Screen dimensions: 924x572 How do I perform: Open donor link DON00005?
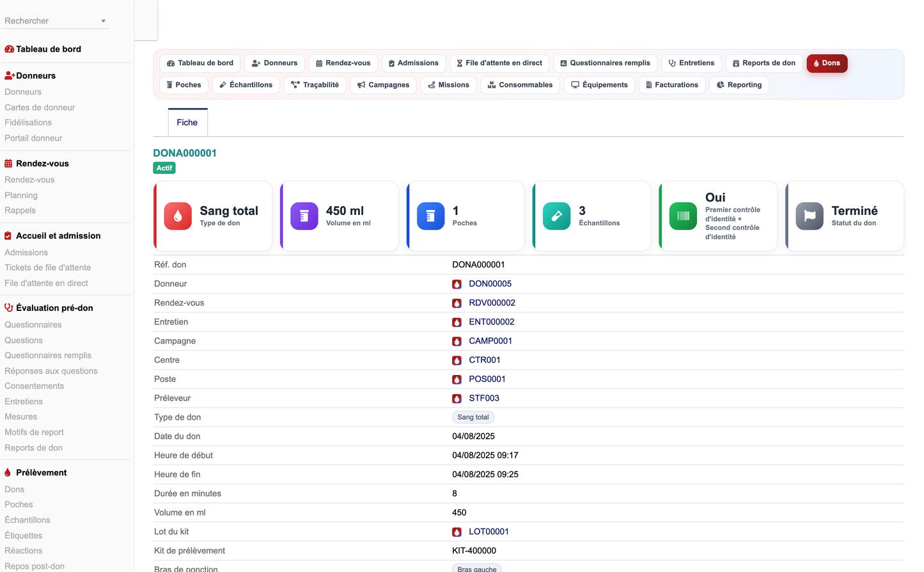point(490,284)
